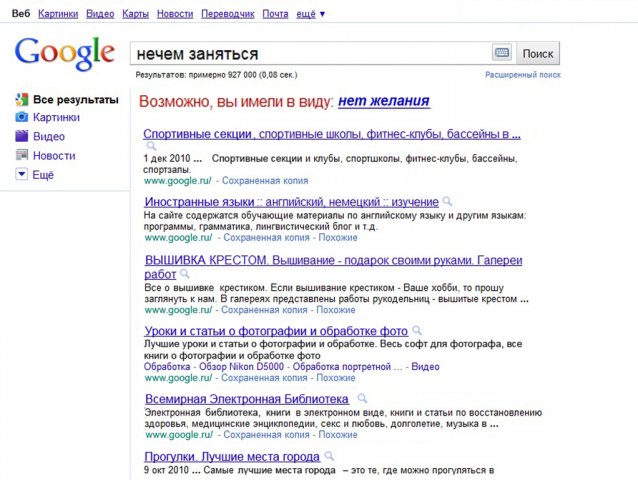Click preview magnifier under 'Спортивные секции' result
Screen dimensions: 638x480
(151, 146)
